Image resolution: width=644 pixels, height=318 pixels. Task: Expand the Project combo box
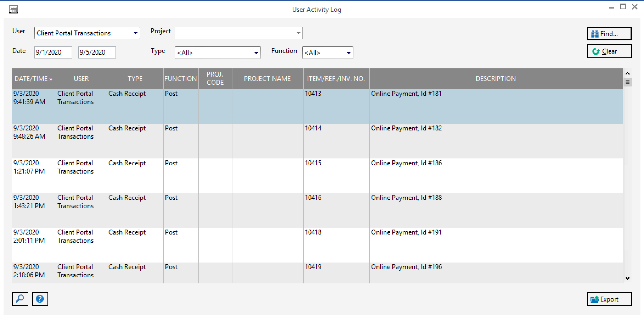[298, 33]
